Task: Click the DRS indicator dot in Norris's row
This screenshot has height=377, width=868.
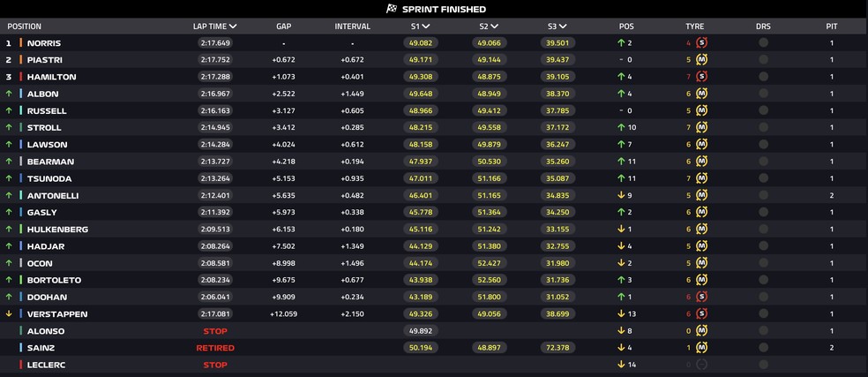Action: [x=763, y=42]
